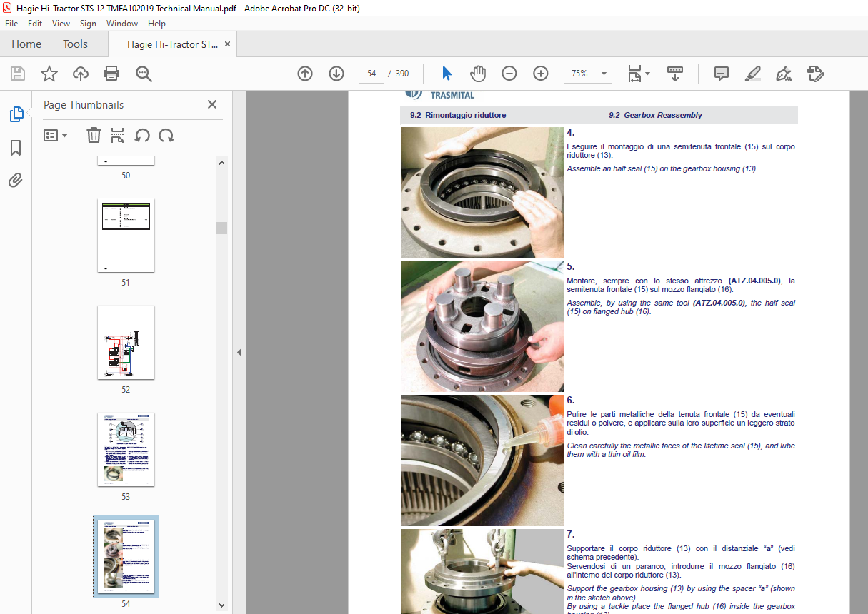Screen dimensions: 868x614
Task: Open the Help menu
Action: pos(156,24)
